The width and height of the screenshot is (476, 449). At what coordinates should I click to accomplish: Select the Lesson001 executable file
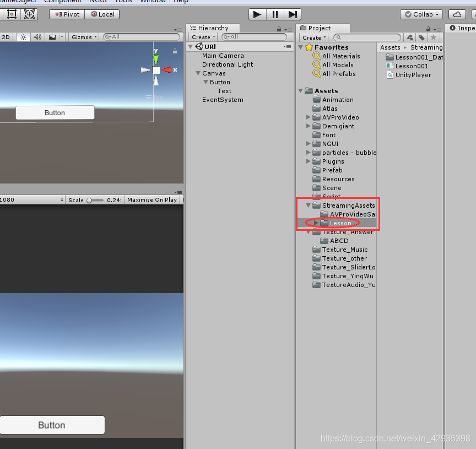(x=407, y=66)
